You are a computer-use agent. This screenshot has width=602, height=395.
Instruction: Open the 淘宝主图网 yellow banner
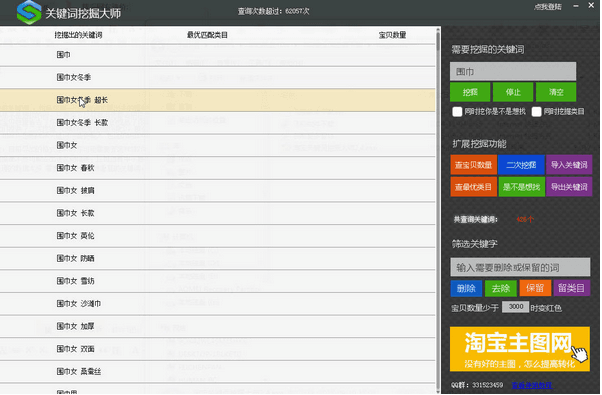[x=520, y=349]
